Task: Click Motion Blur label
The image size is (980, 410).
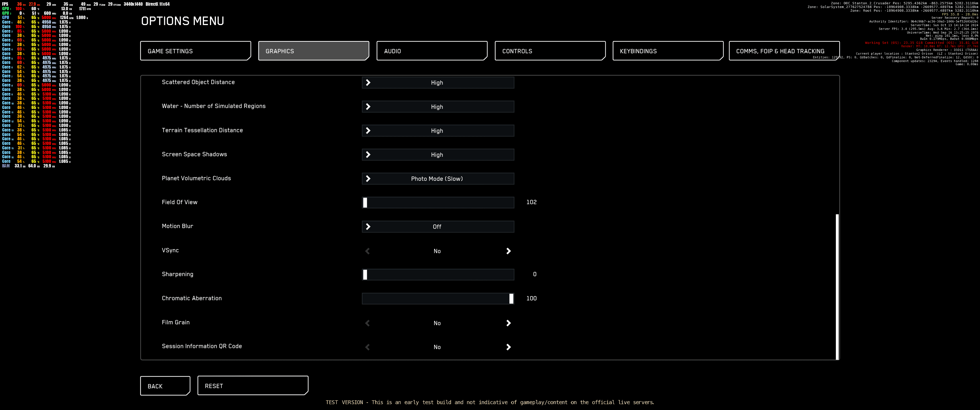Action: 177,226
